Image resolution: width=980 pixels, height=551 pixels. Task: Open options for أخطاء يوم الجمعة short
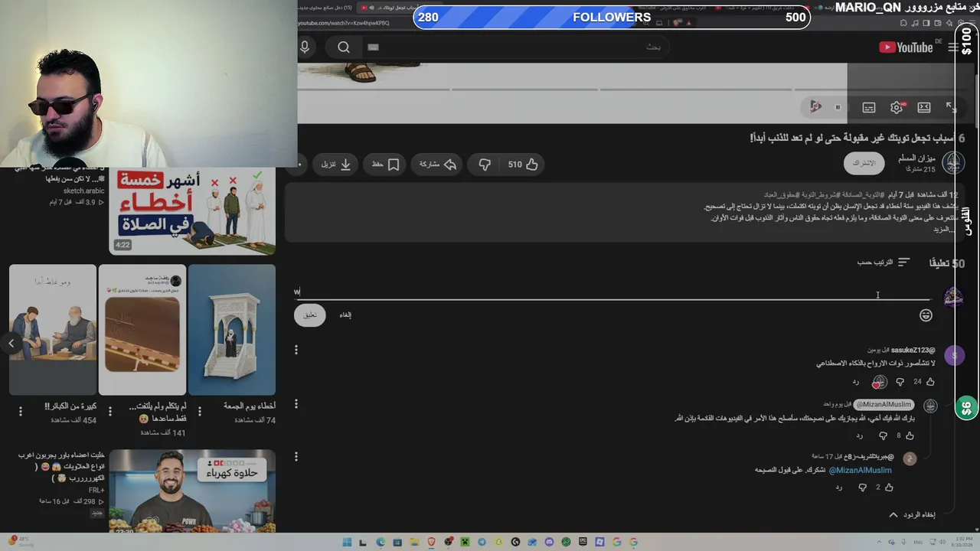click(x=200, y=411)
